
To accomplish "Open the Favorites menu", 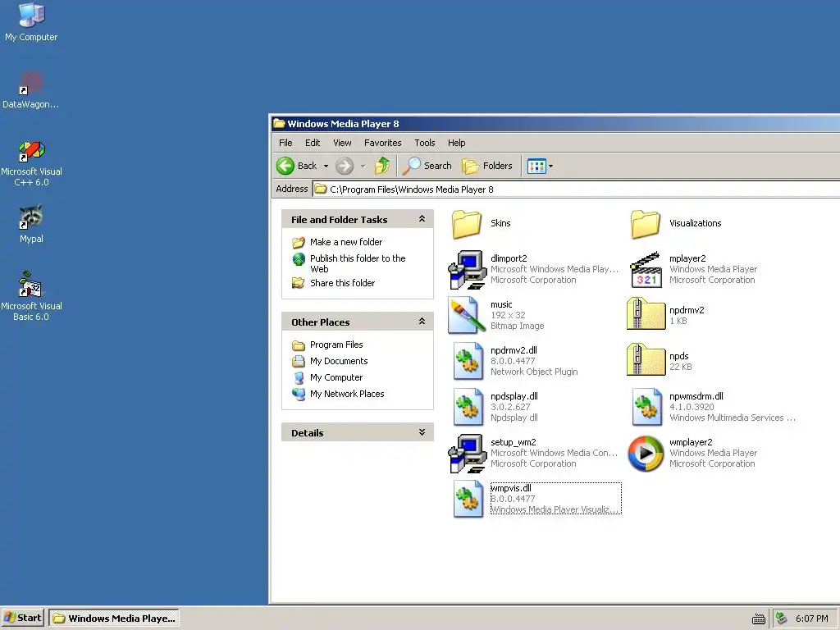I will tap(382, 143).
